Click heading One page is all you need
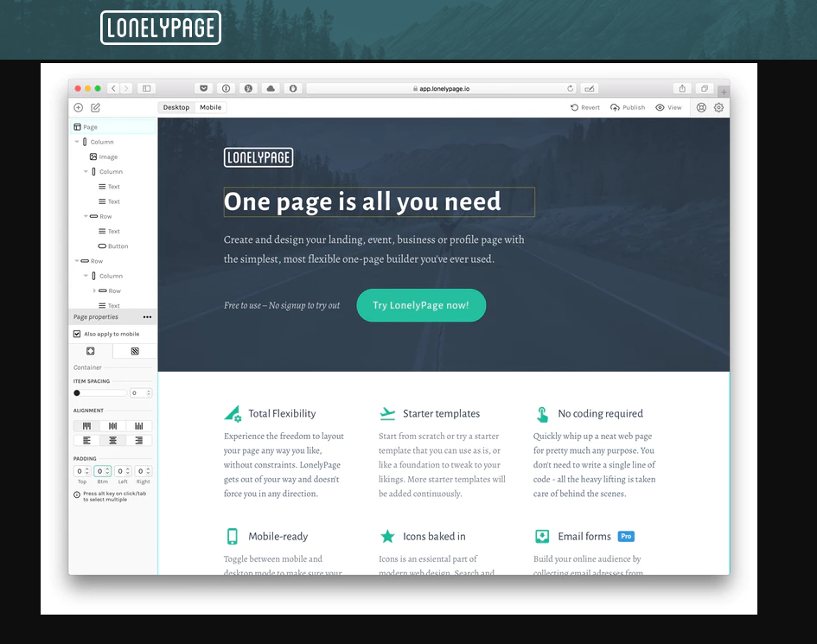817x644 pixels. coord(362,201)
